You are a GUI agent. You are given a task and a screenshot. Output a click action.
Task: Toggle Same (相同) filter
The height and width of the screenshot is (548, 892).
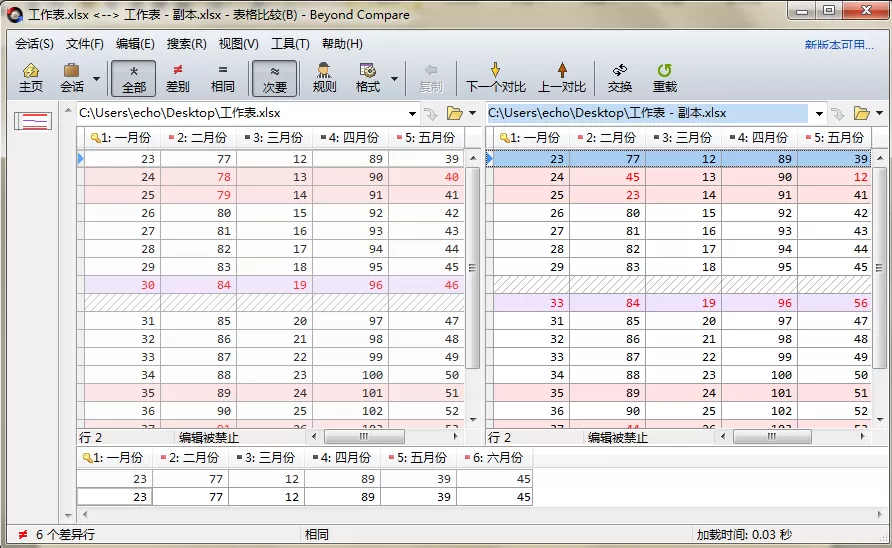coord(222,78)
